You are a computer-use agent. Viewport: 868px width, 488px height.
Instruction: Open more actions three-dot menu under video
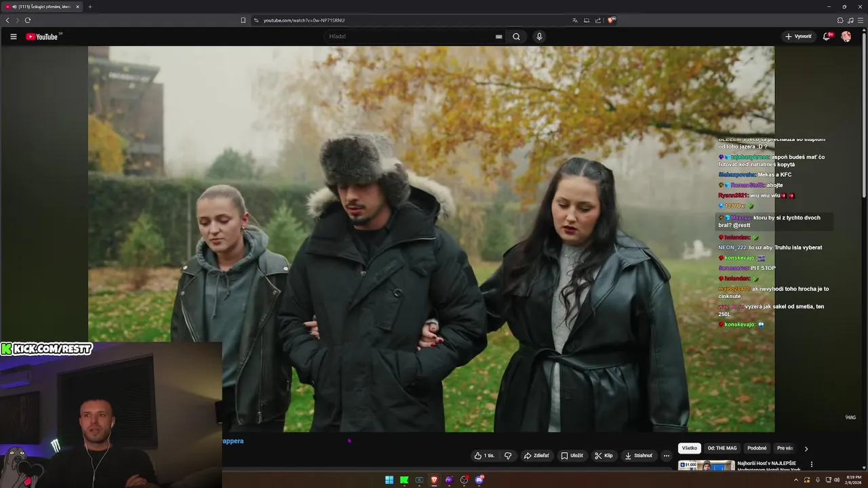[x=667, y=455]
